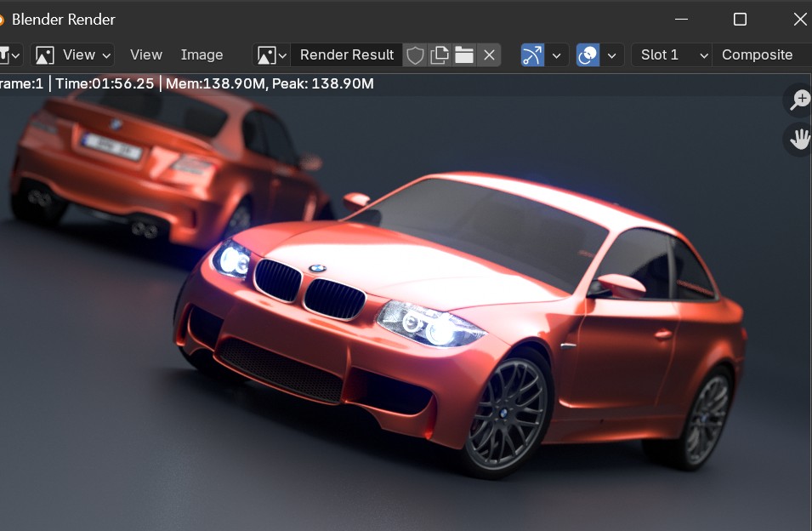
Task: Open the View mode dropdown with image icon
Action: 72,55
